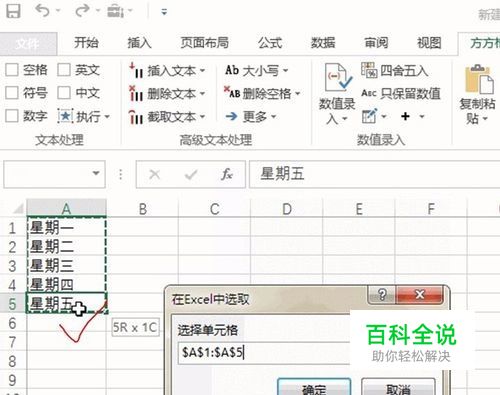The width and height of the screenshot is (500, 395).
Task: Tick the 中文 checkbox
Action: tap(64, 93)
